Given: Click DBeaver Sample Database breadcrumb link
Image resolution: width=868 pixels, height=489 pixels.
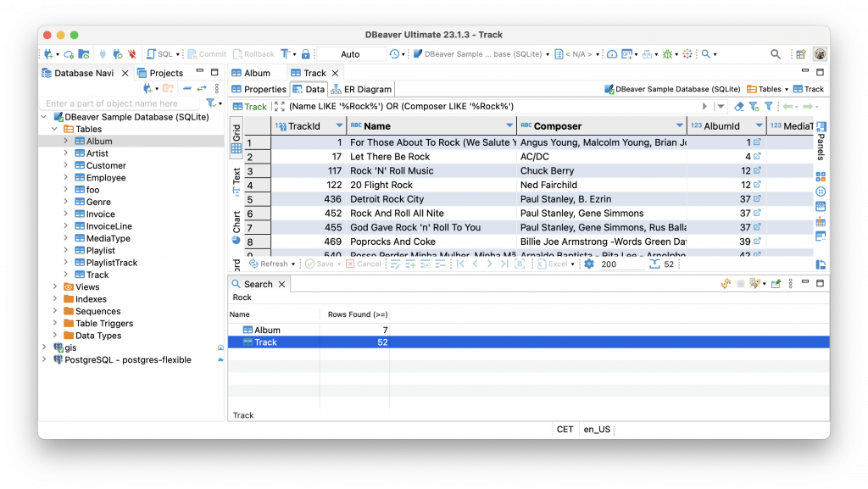Looking at the screenshot, I should (672, 89).
